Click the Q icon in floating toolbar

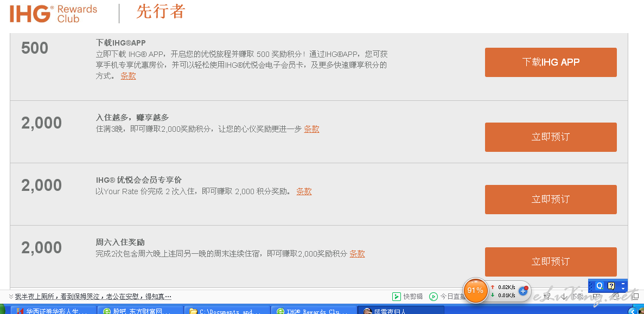click(x=600, y=286)
